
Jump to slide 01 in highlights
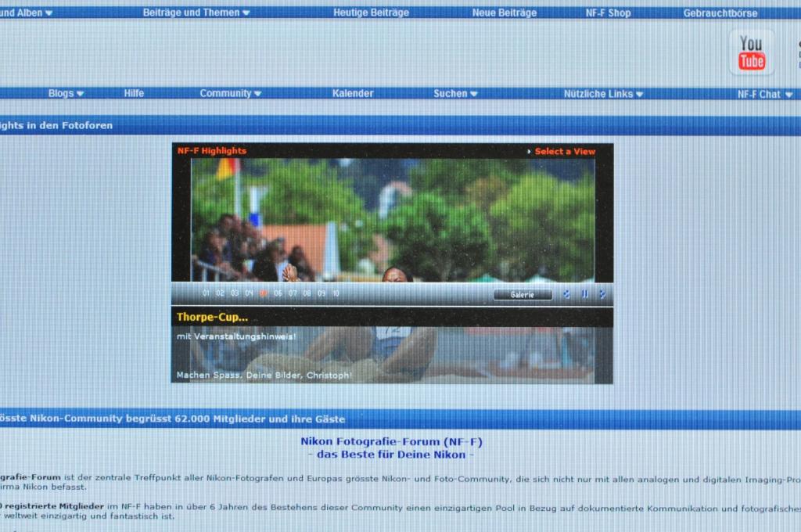click(x=206, y=293)
